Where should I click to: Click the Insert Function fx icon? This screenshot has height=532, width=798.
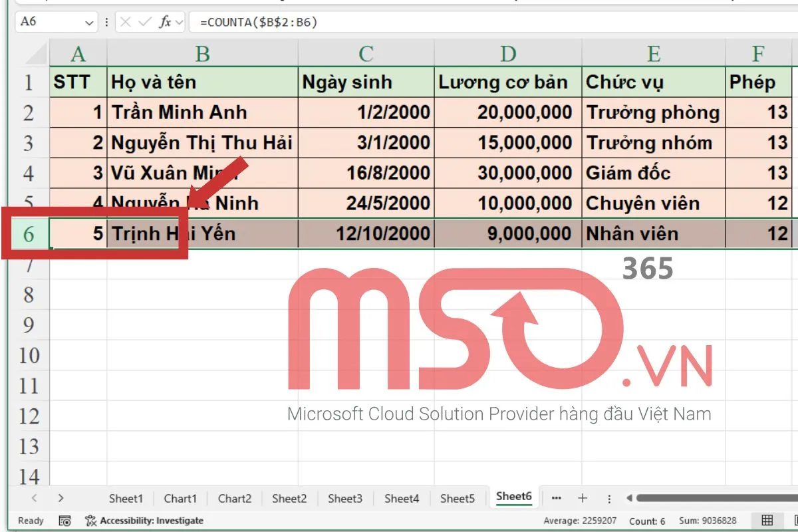click(x=166, y=21)
